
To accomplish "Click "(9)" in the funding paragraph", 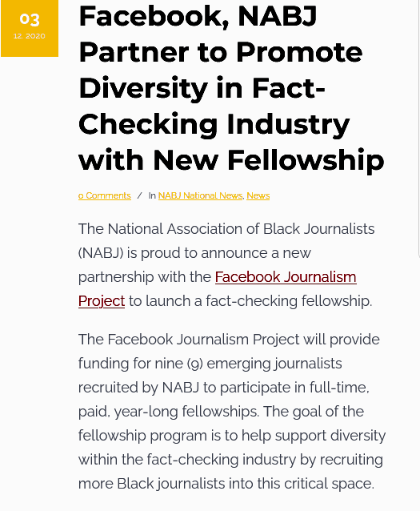I will point(195,364).
